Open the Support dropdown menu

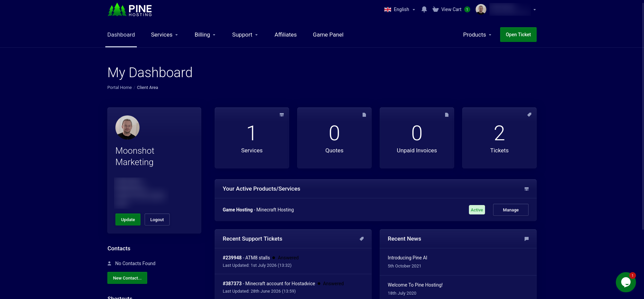click(245, 35)
